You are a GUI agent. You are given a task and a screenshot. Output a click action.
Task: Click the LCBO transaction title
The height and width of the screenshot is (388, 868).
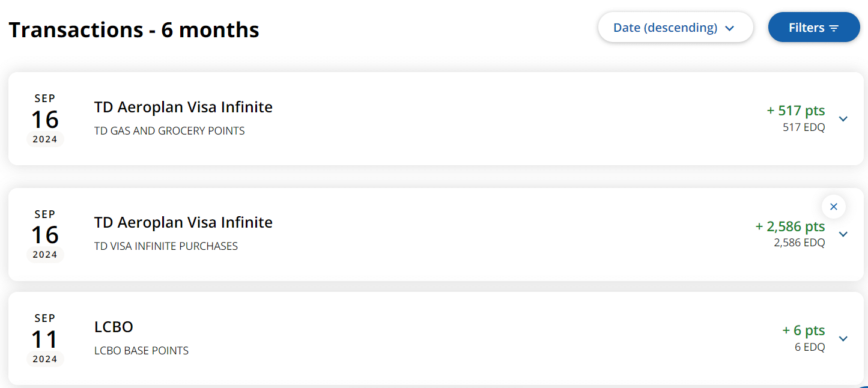point(114,327)
